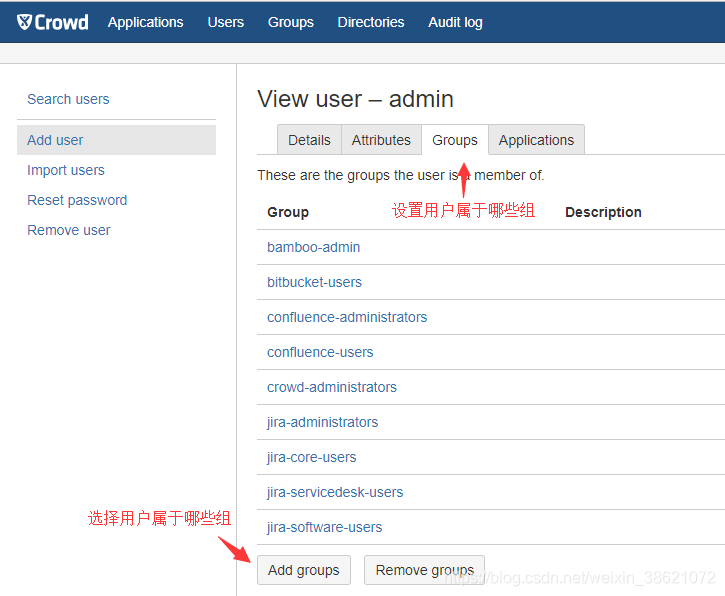This screenshot has height=596, width=725.
Task: Open the crowd-administrators group
Action: click(332, 387)
